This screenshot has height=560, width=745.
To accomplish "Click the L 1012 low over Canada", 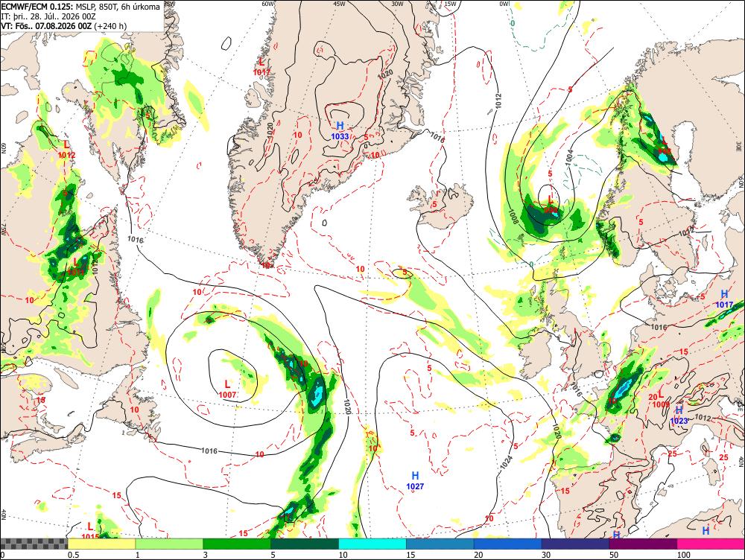I will coord(66,149).
